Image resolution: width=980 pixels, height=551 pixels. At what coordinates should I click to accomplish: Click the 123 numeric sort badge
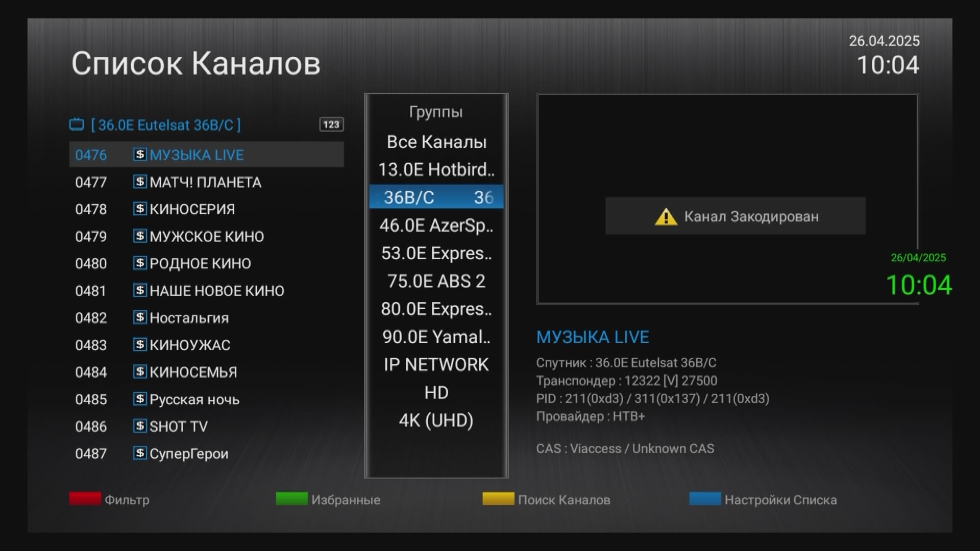[x=331, y=124]
